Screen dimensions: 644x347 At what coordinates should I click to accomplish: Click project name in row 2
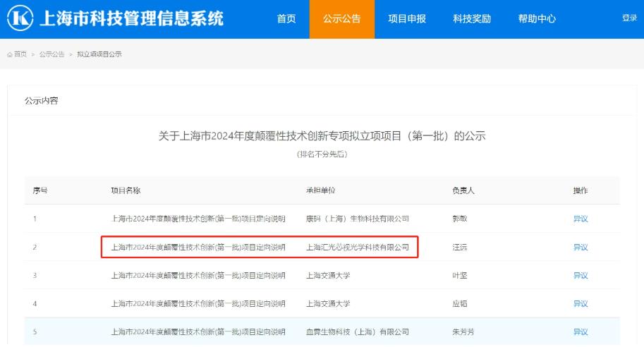click(198, 248)
